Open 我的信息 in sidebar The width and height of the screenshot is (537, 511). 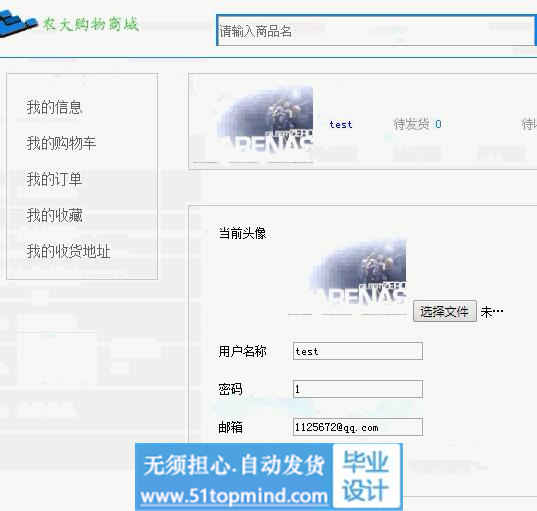(x=54, y=107)
